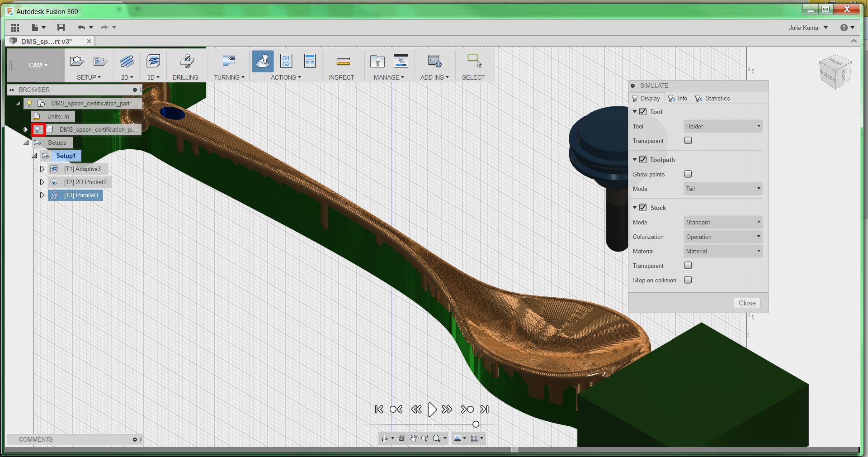Click the Post Process G1 G2 icon
The image size is (868, 457).
[286, 61]
